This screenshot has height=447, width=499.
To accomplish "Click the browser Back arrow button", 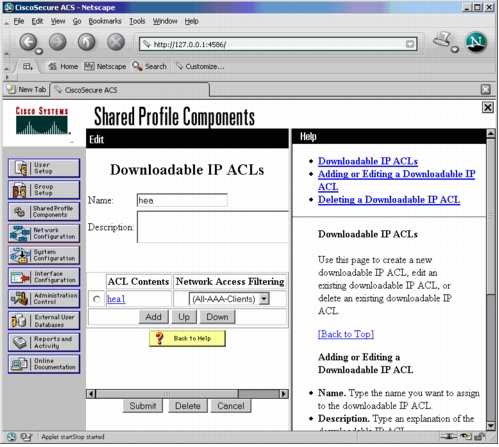I will tap(29, 42).
